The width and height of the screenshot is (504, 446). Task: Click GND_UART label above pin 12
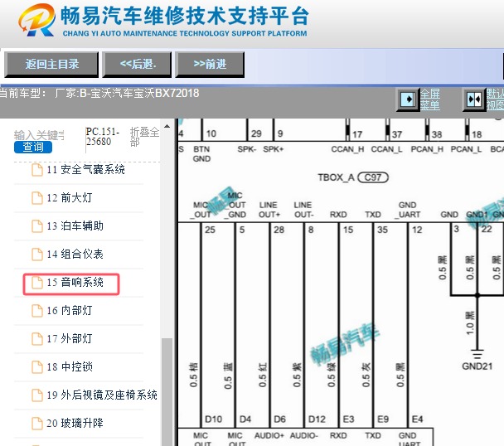pyautogui.click(x=408, y=210)
